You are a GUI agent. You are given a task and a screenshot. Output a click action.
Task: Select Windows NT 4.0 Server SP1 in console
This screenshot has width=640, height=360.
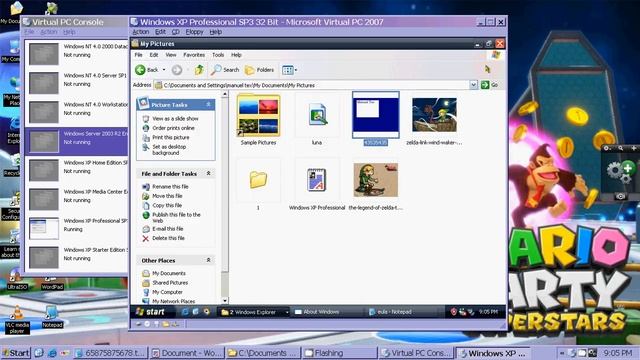[77, 83]
